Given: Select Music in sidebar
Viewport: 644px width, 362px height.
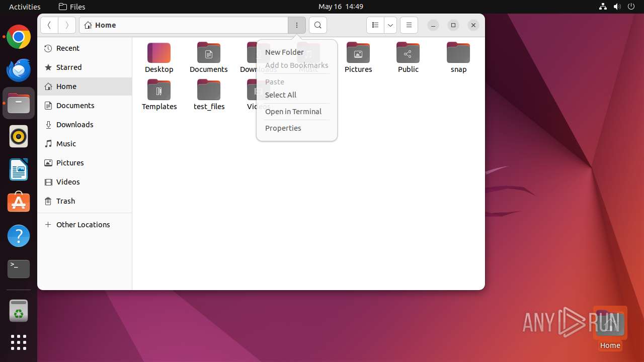Looking at the screenshot, I should pyautogui.click(x=85, y=144).
